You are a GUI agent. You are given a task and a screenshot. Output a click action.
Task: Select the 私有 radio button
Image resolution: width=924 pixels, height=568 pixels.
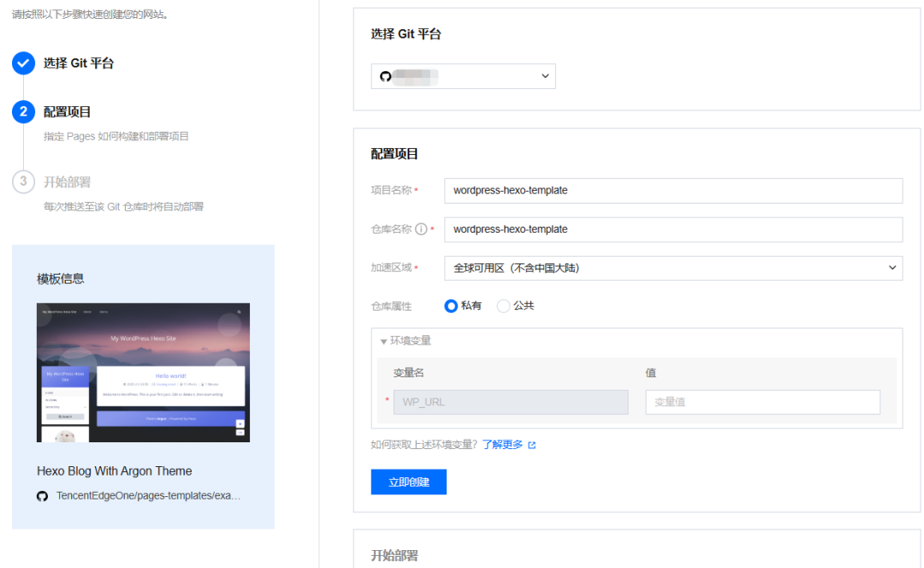pos(451,305)
